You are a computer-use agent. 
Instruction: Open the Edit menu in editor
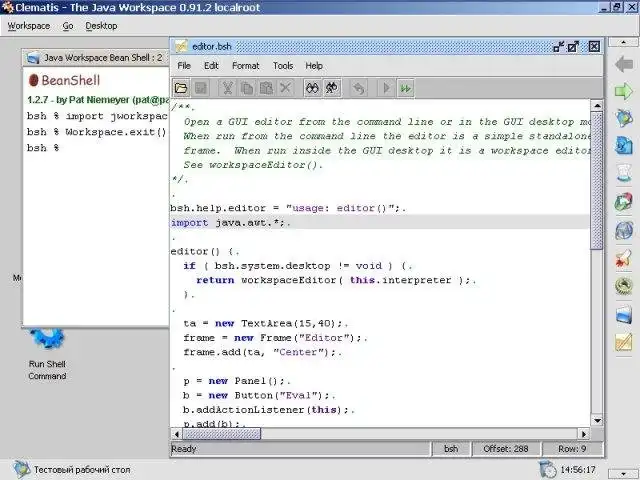coord(211,66)
